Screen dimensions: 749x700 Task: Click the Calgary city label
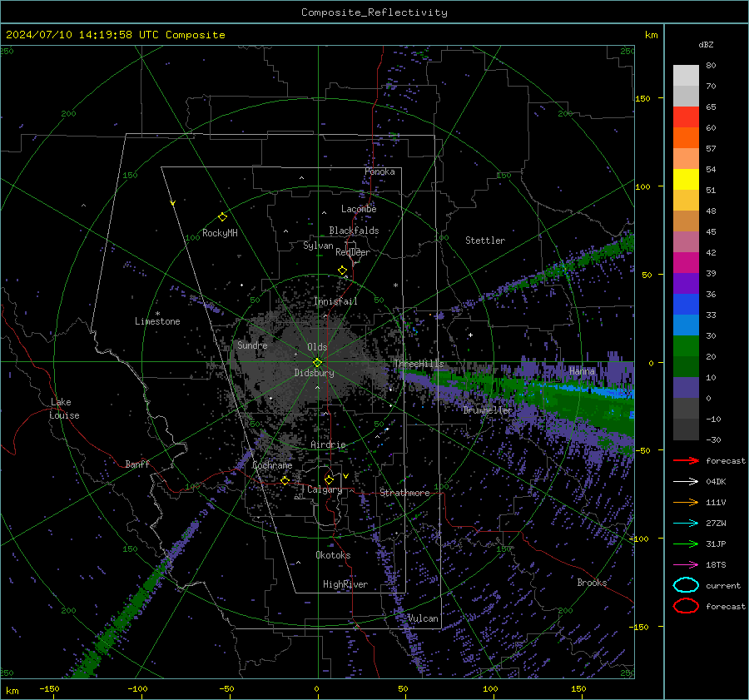325,489
